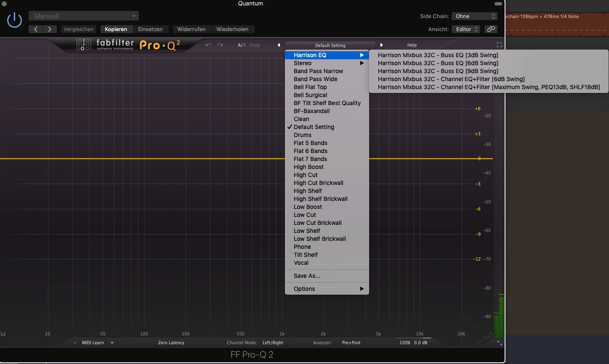Screen dimensions: 609x364
Task: Click the redo arrow in Pro-Q header
Action: (x=220, y=45)
